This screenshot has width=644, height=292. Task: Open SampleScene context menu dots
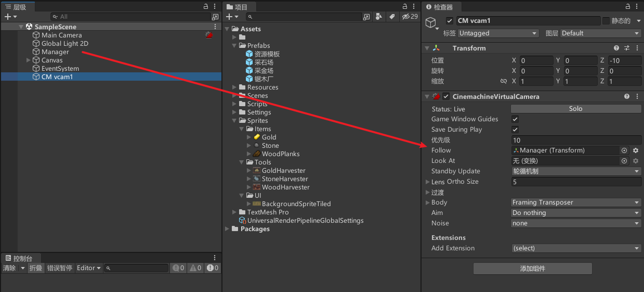pos(216,27)
